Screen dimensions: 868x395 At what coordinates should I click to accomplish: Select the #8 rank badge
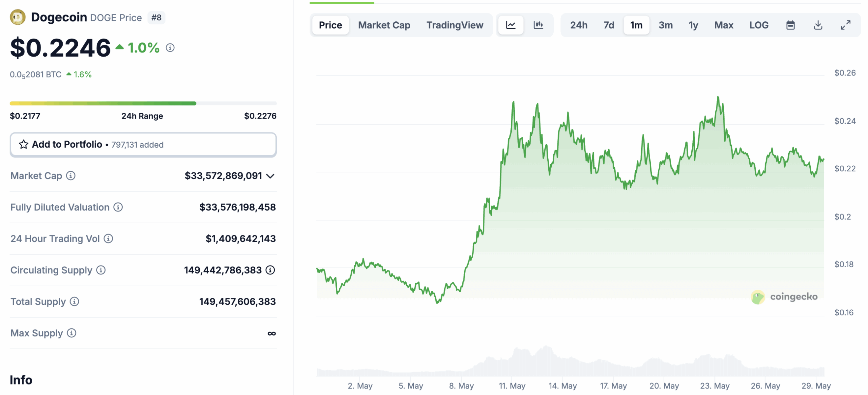click(x=156, y=18)
